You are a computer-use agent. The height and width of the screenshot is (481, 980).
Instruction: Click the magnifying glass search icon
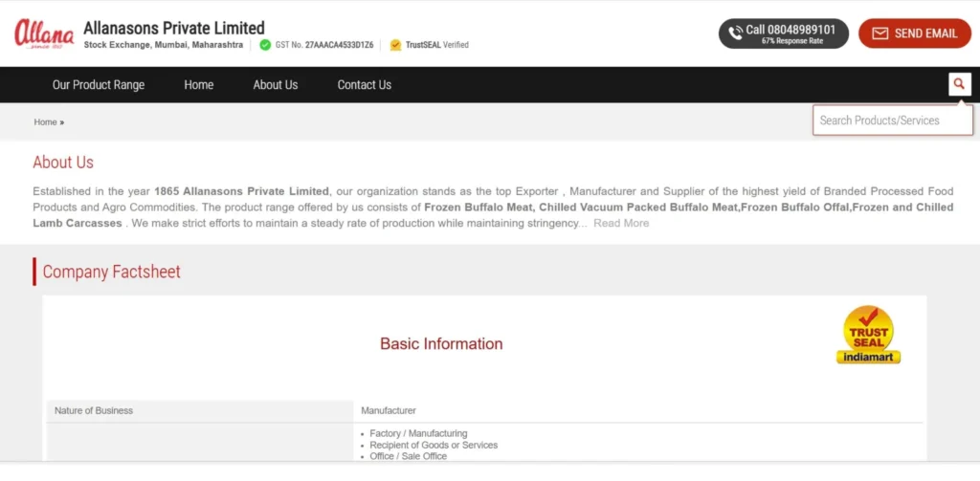pos(959,84)
